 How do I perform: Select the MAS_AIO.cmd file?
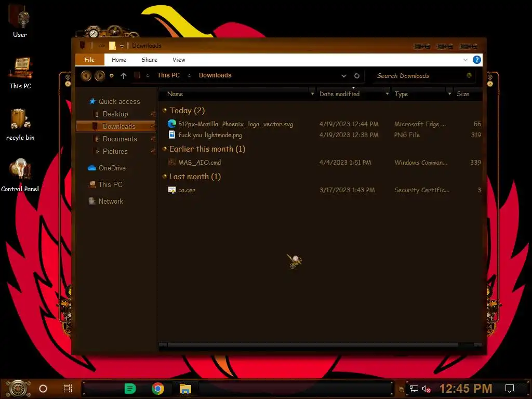199,163
